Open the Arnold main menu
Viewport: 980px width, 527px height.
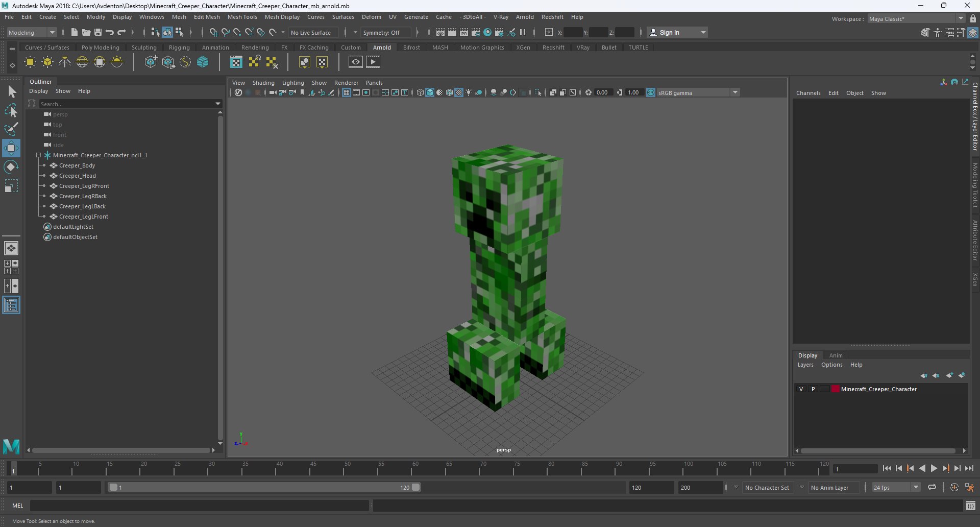pyautogui.click(x=525, y=17)
